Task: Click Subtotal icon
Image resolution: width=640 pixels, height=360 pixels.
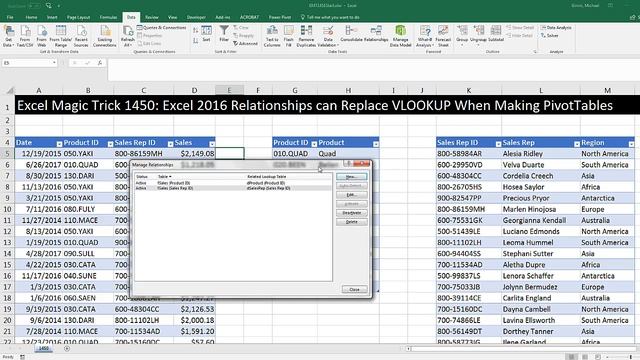Action: click(x=496, y=34)
